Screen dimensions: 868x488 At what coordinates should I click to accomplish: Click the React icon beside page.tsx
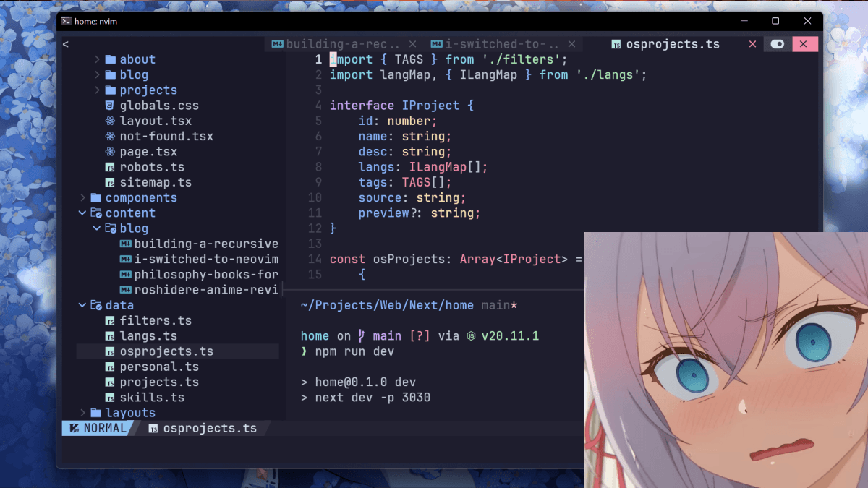point(110,152)
